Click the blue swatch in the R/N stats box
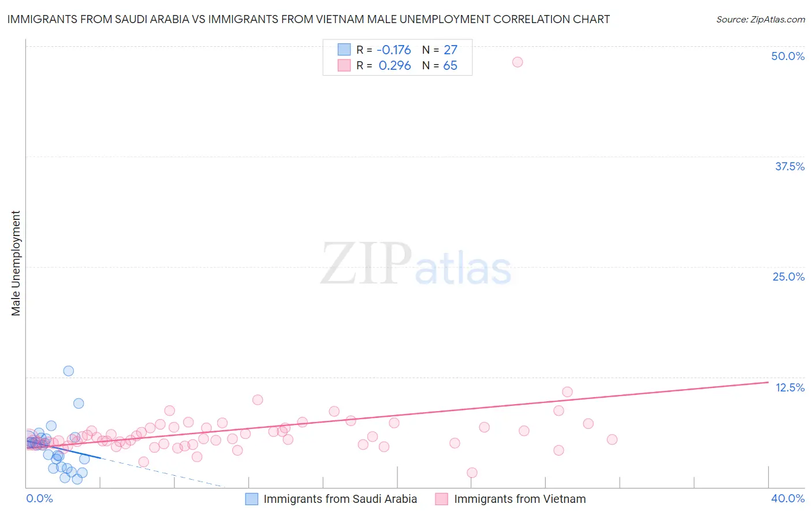812x515 pixels. click(344, 50)
